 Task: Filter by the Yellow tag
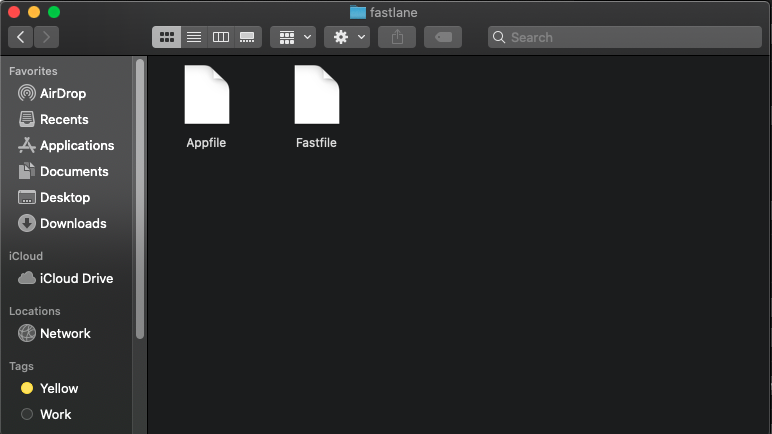[66, 388]
